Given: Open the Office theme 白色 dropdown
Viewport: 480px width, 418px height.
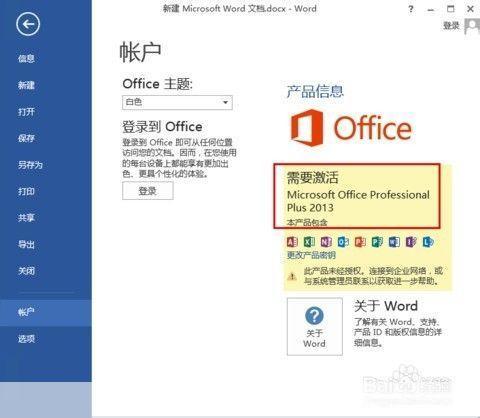Looking at the screenshot, I should [177, 102].
